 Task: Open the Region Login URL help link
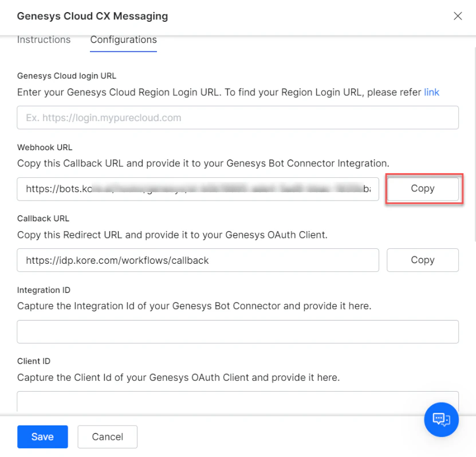pos(431,92)
